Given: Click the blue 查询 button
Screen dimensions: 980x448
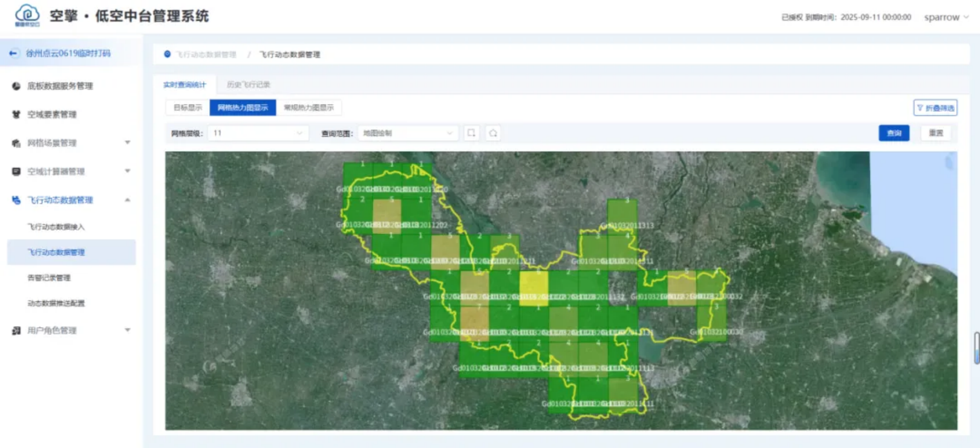Looking at the screenshot, I should click(893, 133).
